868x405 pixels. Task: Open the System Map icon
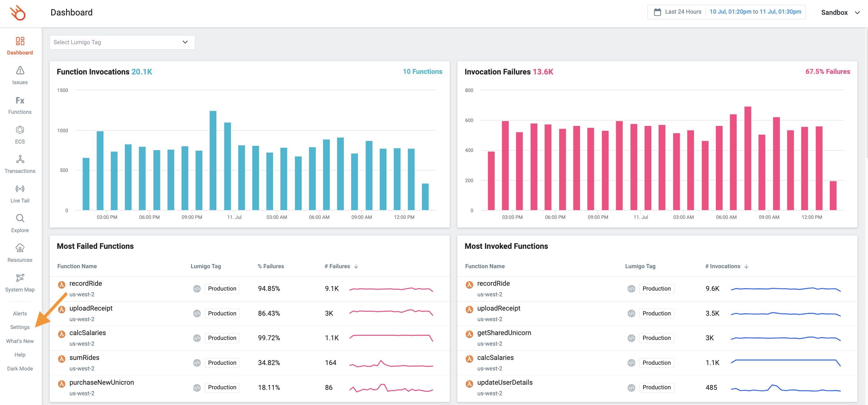pyautogui.click(x=20, y=278)
